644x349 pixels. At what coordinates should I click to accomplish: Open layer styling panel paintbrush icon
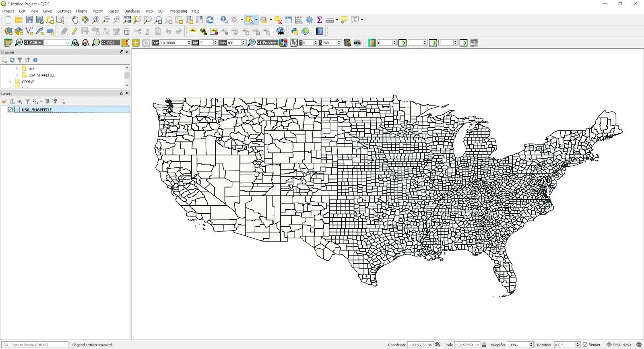4,101
